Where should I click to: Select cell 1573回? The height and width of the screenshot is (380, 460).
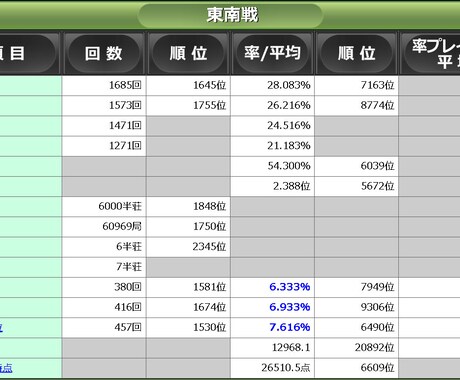tap(104, 106)
